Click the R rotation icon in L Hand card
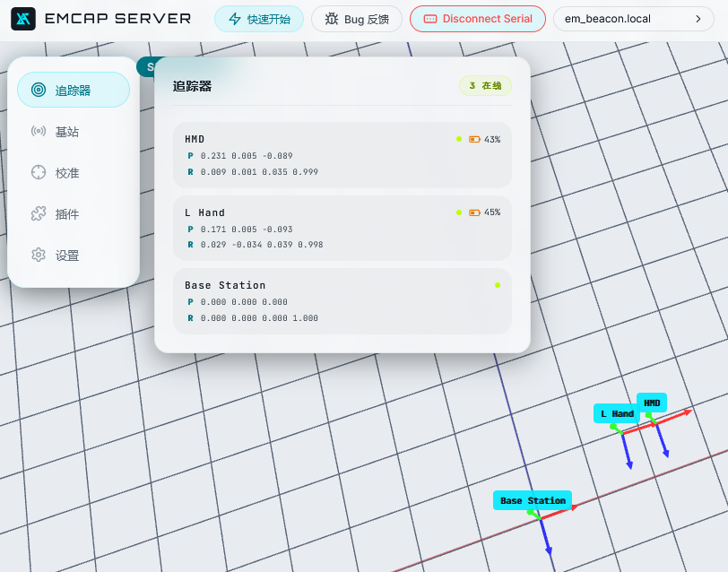 click(190, 244)
